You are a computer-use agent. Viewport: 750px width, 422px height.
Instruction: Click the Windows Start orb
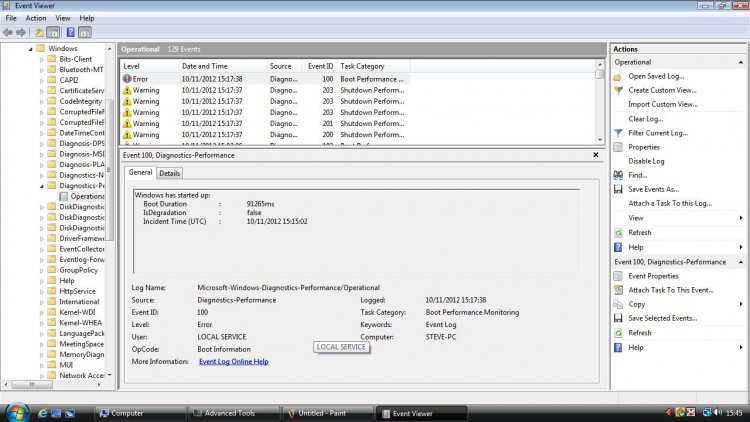pyautogui.click(x=17, y=412)
